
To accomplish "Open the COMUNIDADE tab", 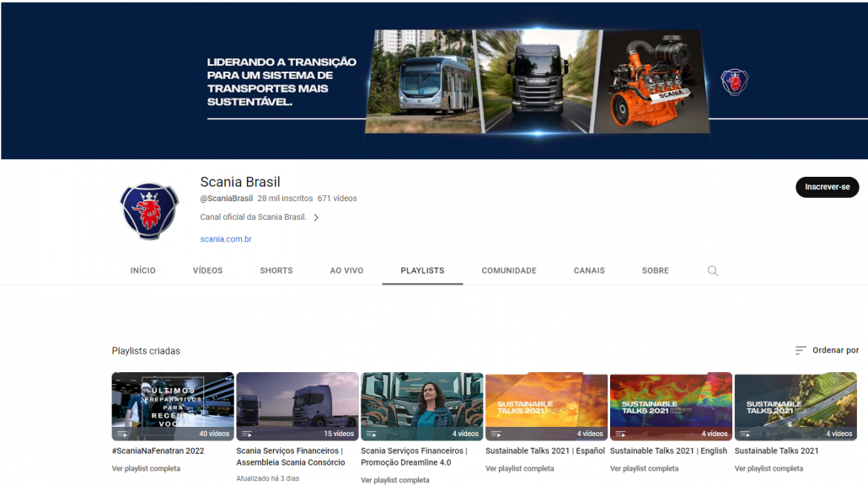I will tap(509, 270).
